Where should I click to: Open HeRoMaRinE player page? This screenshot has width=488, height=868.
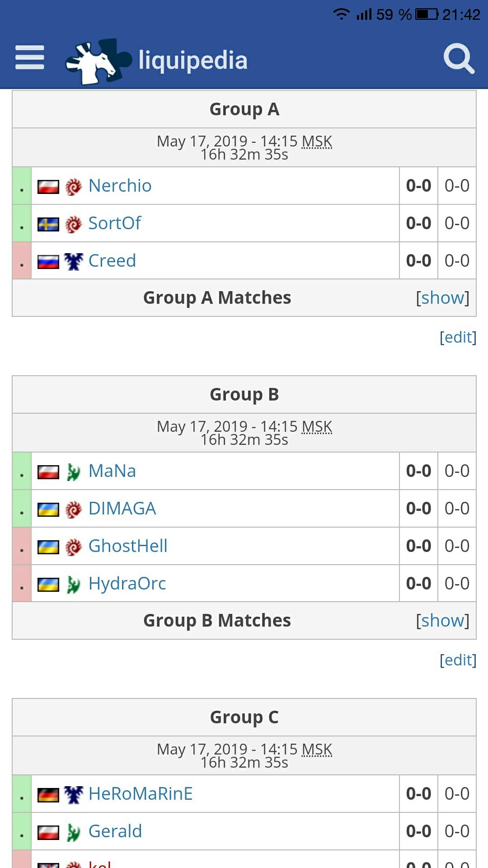click(x=141, y=794)
